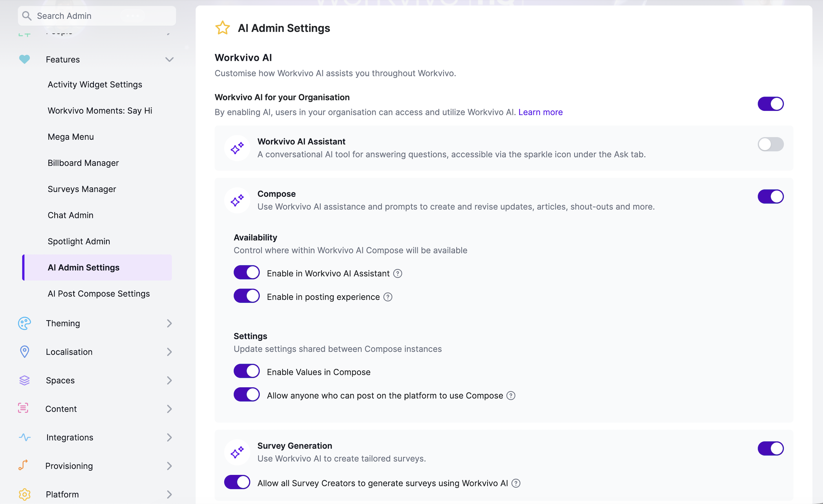Go to Surveys Manager page
Image resolution: width=823 pixels, height=504 pixels.
pyautogui.click(x=82, y=189)
